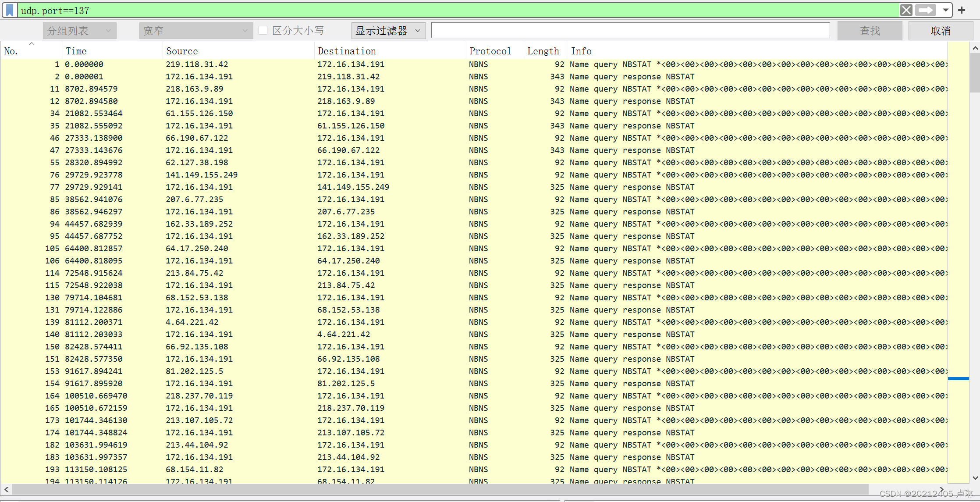The height and width of the screenshot is (502, 980).
Task: Select packet 114 source 213.84.75.42
Action: pyautogui.click(x=474, y=273)
